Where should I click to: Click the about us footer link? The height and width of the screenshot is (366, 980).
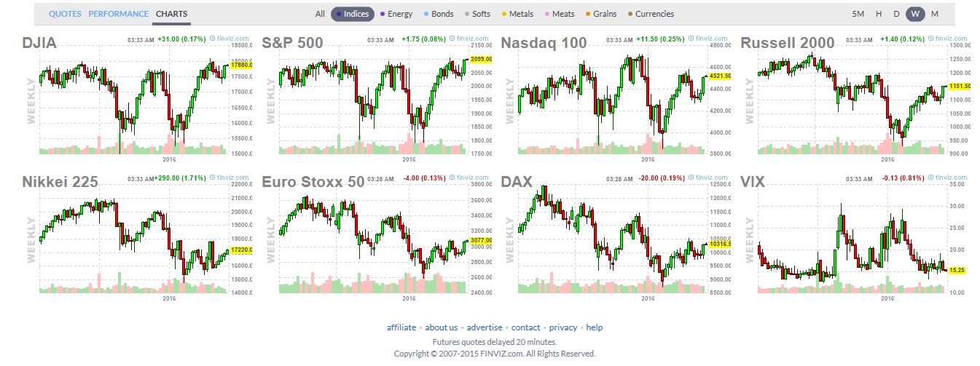point(442,327)
